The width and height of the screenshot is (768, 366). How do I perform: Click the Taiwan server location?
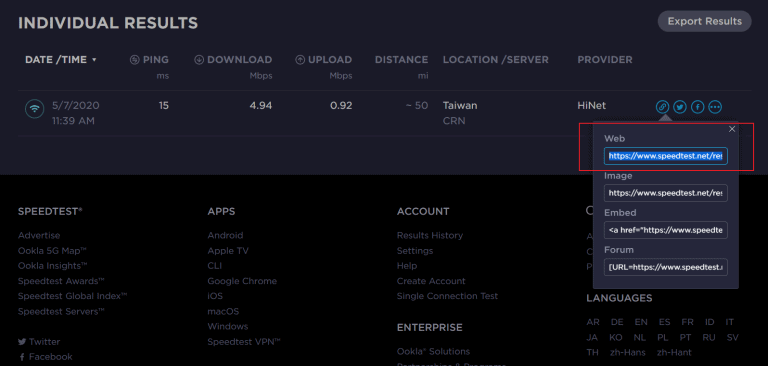pyautogui.click(x=460, y=105)
